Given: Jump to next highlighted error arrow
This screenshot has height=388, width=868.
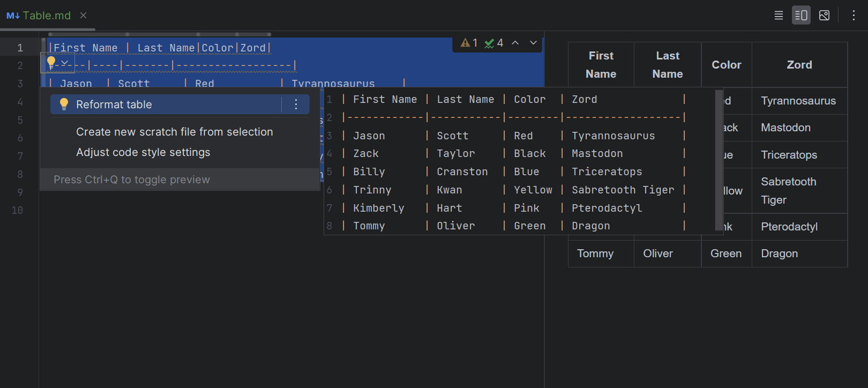Looking at the screenshot, I should (533, 43).
